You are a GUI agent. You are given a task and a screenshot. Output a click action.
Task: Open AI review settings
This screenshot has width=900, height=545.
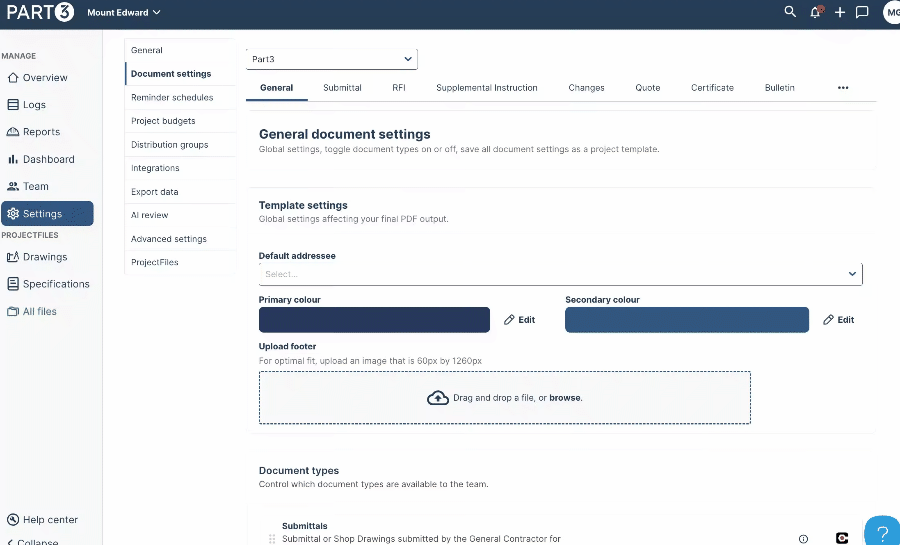click(x=180, y=215)
